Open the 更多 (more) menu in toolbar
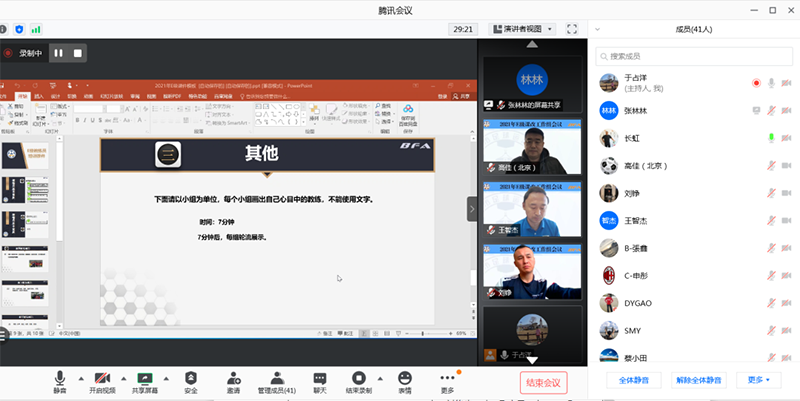Screen dimensions: 800x401 point(447,381)
